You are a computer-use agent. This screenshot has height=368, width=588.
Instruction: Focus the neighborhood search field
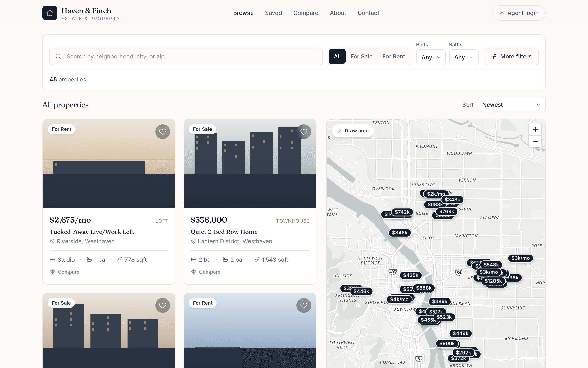186,56
